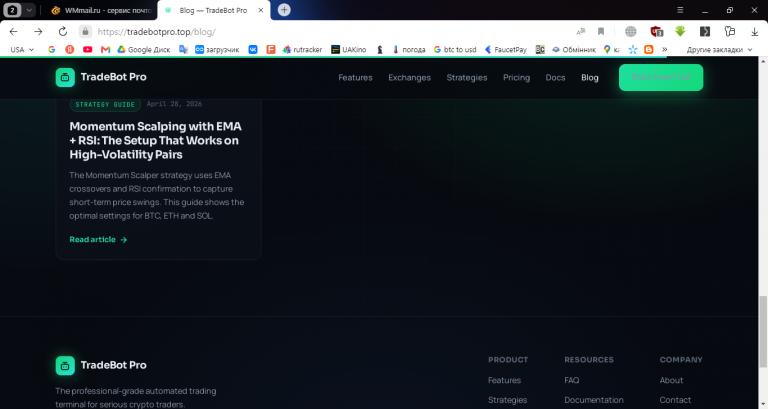Click the TradeBot Pro logo in header
The image size is (768, 409).
coord(101,77)
